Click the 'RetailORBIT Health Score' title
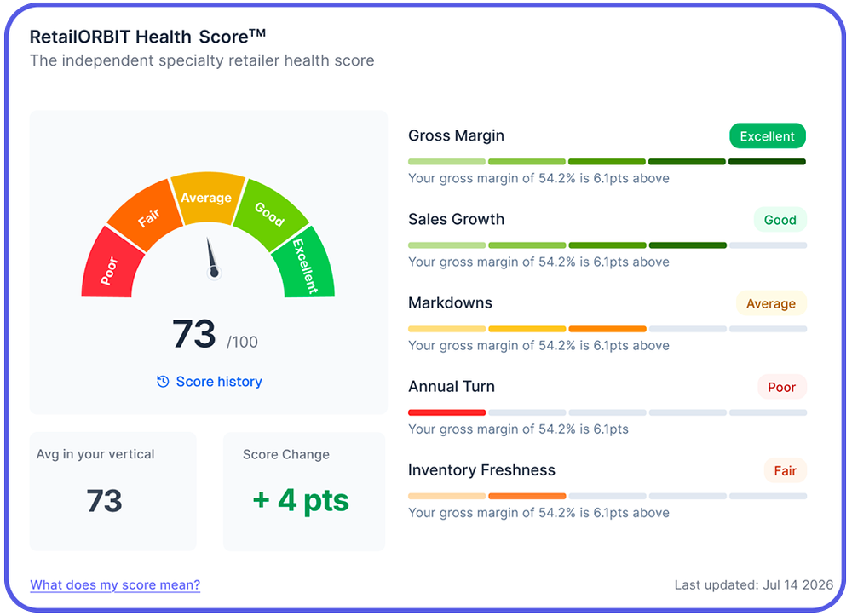This screenshot has height=616, width=852. click(x=147, y=37)
